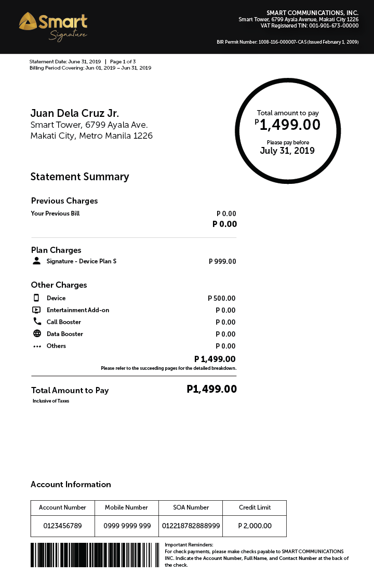Click the Data Booster globe icon
Screen dimensions: 374x588
[x=37, y=333]
